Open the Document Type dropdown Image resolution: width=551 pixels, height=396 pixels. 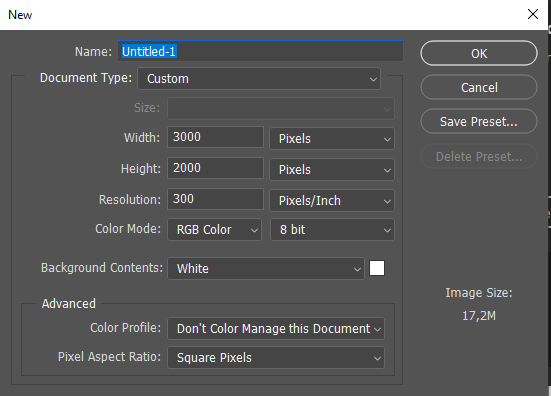click(259, 79)
